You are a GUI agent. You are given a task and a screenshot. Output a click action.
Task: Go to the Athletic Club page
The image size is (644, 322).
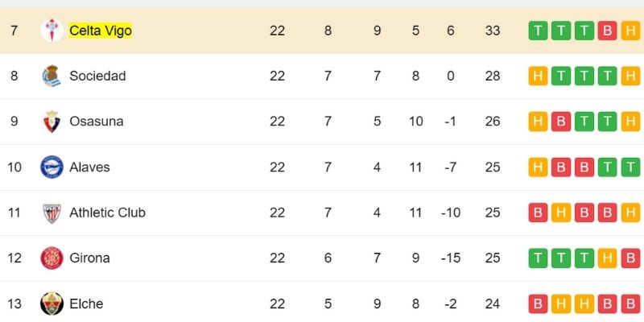[x=107, y=213]
